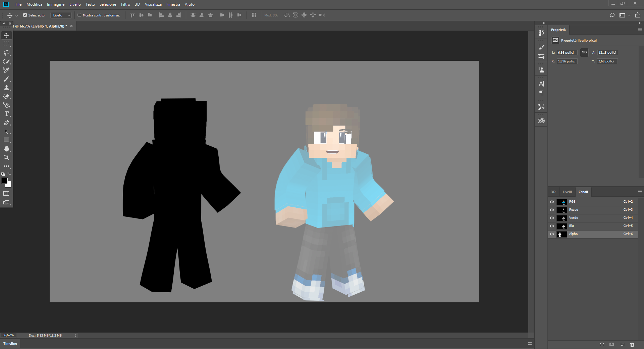Hide the Alpha channel
Screen dimensions: 644x349
coord(552,234)
